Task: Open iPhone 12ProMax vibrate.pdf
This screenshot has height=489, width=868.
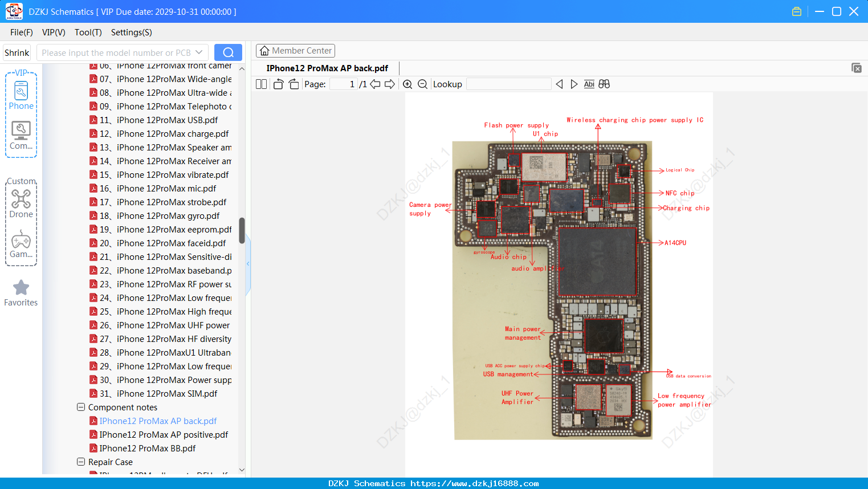Action: 159,175
